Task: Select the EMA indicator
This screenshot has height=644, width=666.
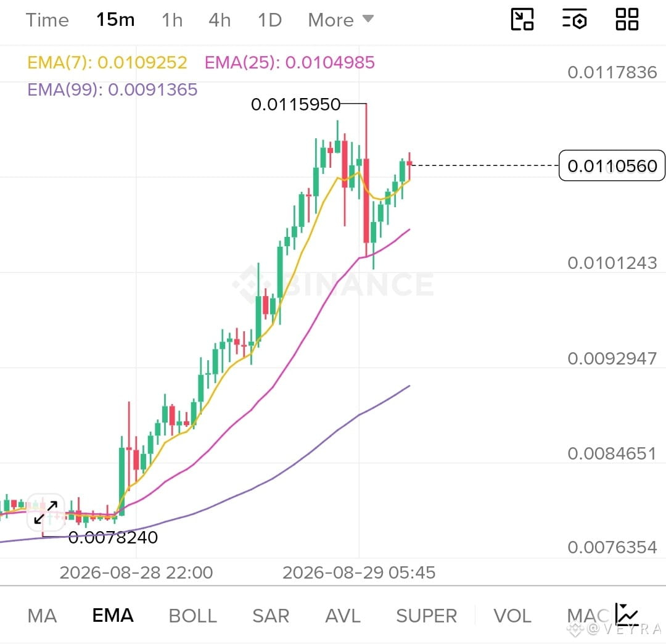Action: [113, 615]
